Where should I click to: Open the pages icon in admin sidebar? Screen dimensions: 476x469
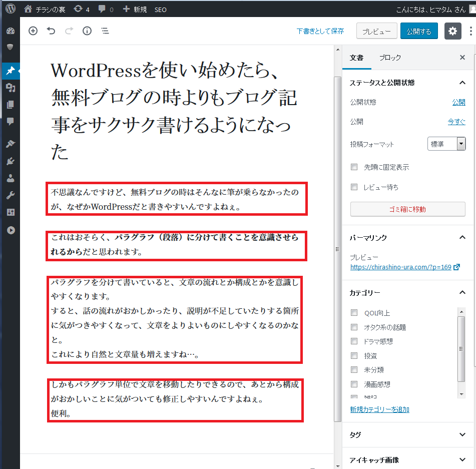click(x=10, y=105)
